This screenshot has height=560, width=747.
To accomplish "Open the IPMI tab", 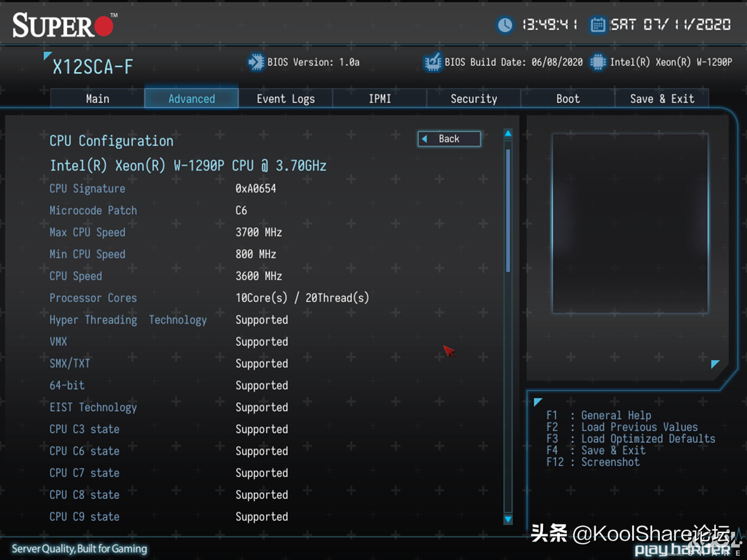I will 380,99.
